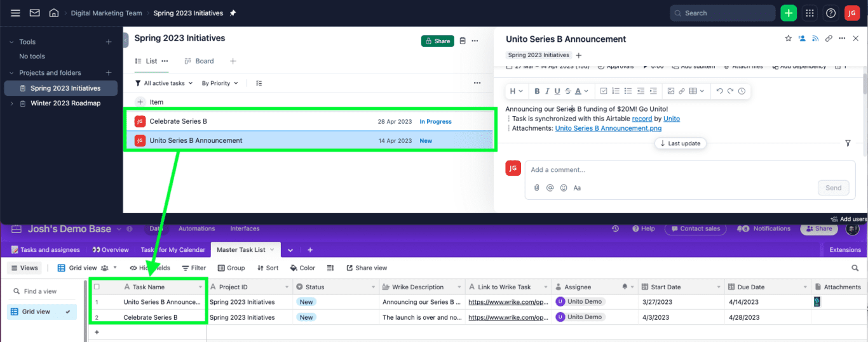Collapse the Tools section chevron

click(x=11, y=42)
